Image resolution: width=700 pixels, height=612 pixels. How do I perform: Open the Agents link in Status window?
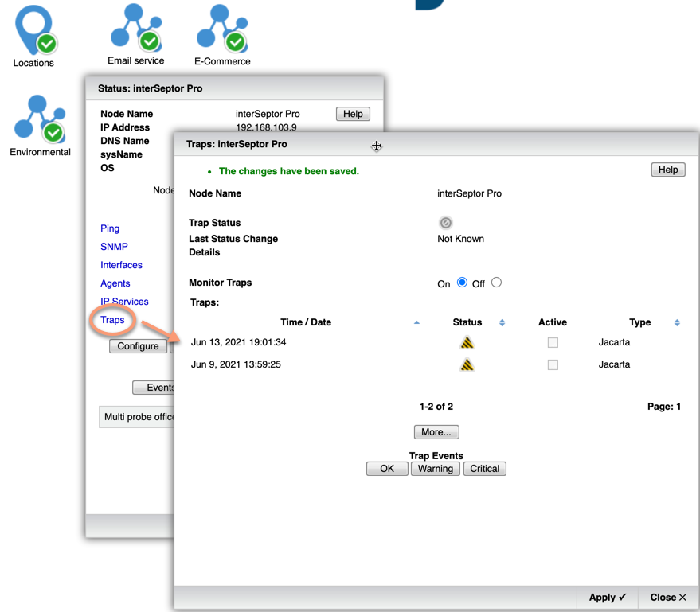tap(115, 283)
